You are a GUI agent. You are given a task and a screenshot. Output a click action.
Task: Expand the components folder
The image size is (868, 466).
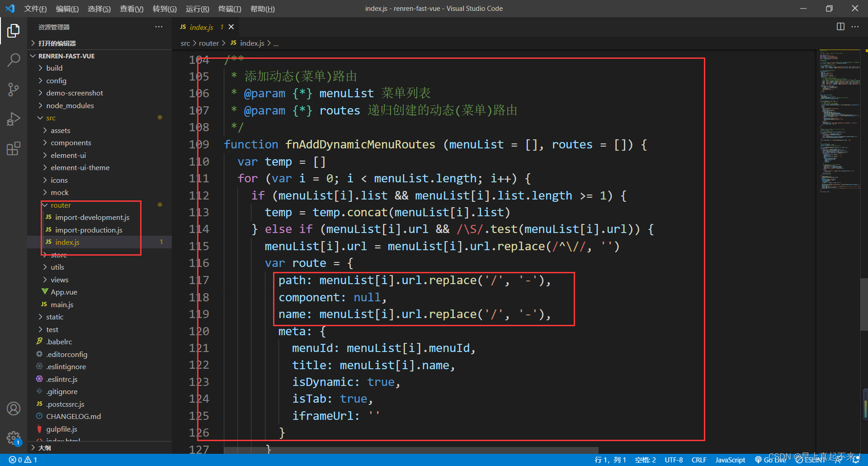click(x=71, y=143)
